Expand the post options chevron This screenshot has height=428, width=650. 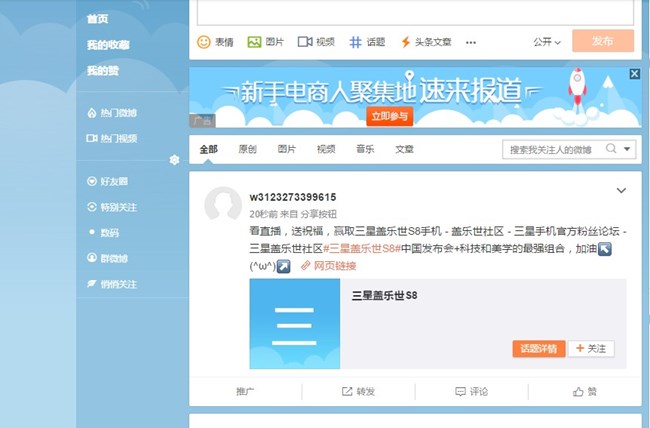pos(621,190)
